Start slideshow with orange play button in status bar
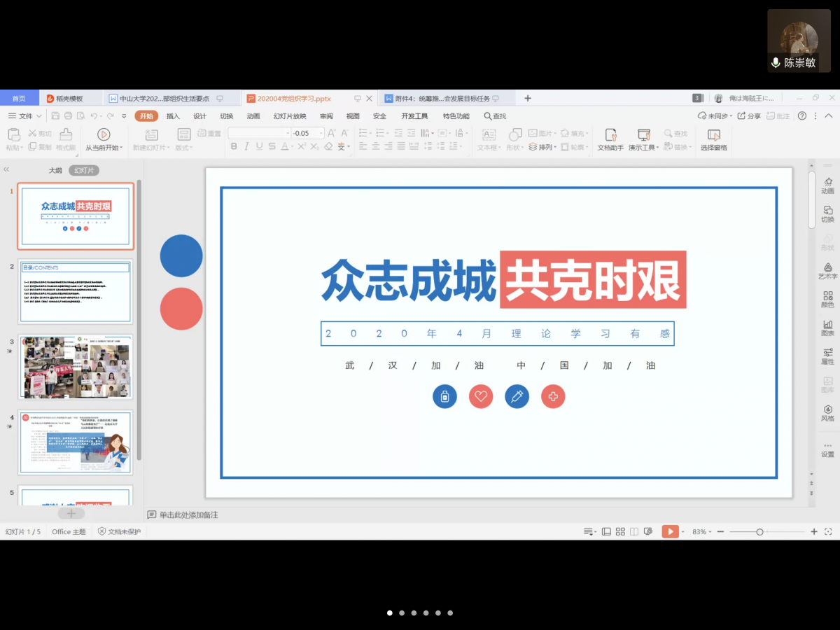The image size is (840, 630). (x=670, y=532)
